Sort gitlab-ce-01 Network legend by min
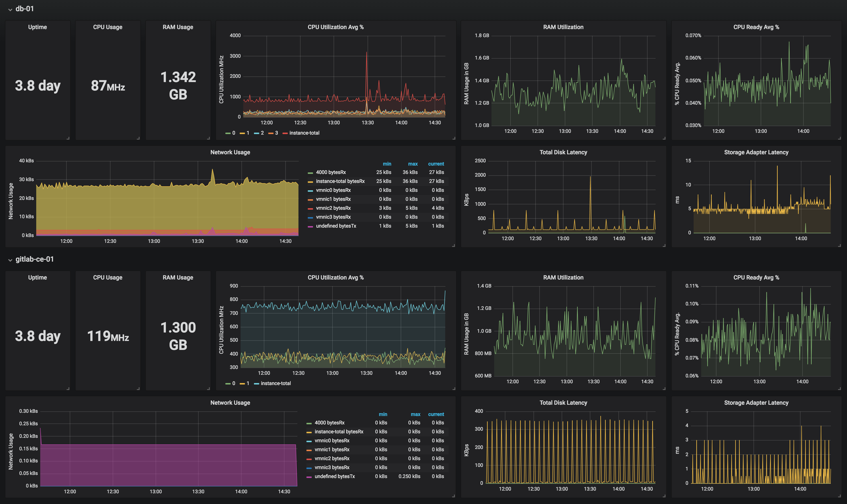The width and height of the screenshot is (847, 504). 383,414
